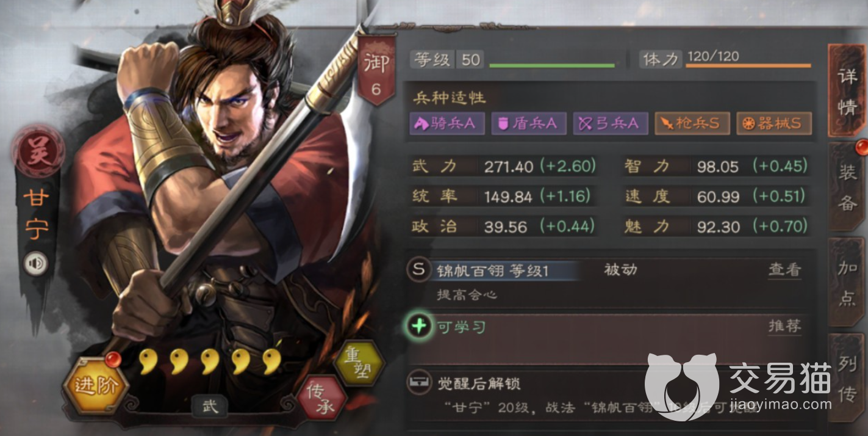868x436 pixels.
Task: Toggle the hero voice speaker icon
Action: [36, 264]
